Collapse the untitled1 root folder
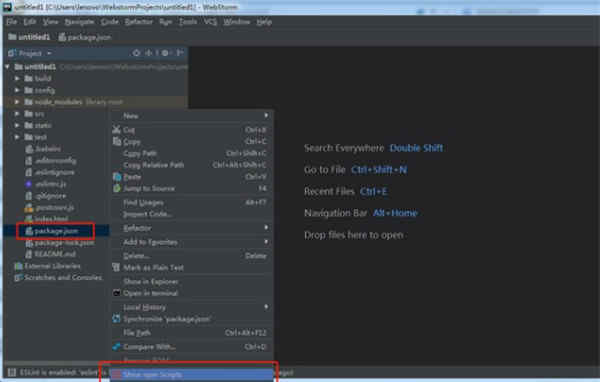The height and width of the screenshot is (382, 600). (7, 67)
